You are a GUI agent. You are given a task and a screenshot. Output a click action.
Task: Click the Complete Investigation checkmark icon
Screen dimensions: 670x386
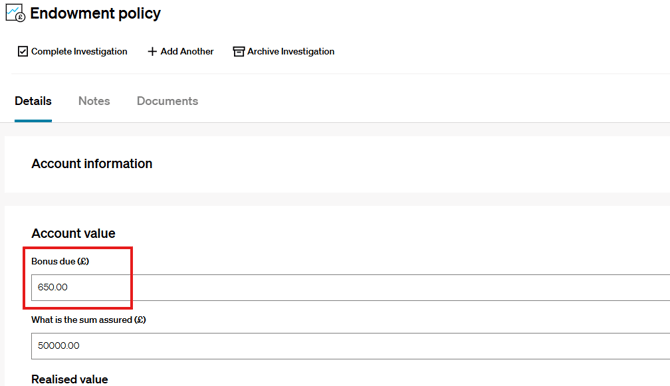[23, 52]
